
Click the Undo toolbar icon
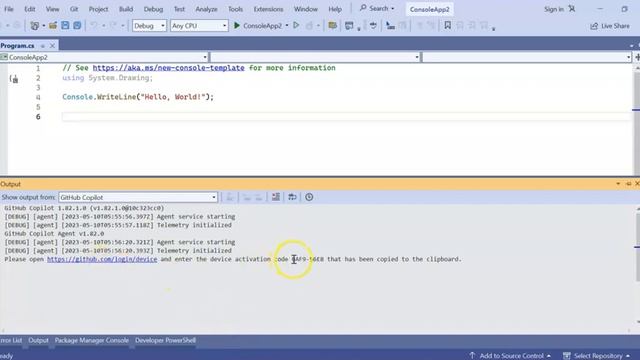coord(94,26)
